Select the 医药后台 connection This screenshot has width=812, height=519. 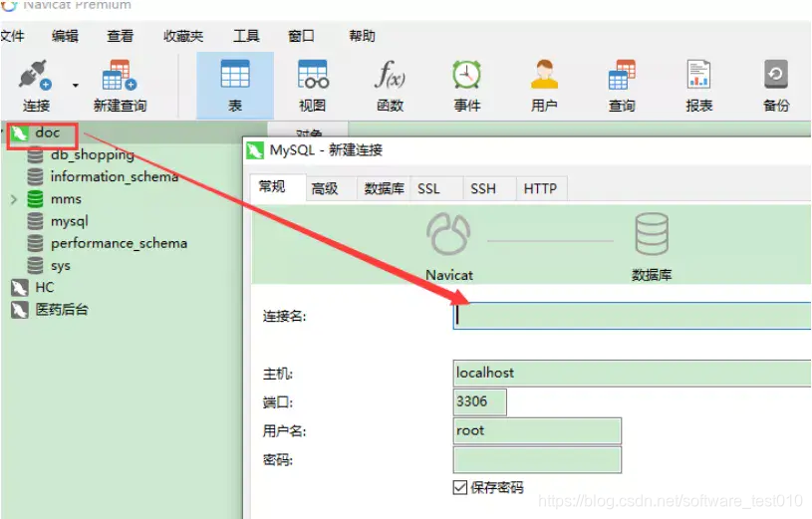62,310
